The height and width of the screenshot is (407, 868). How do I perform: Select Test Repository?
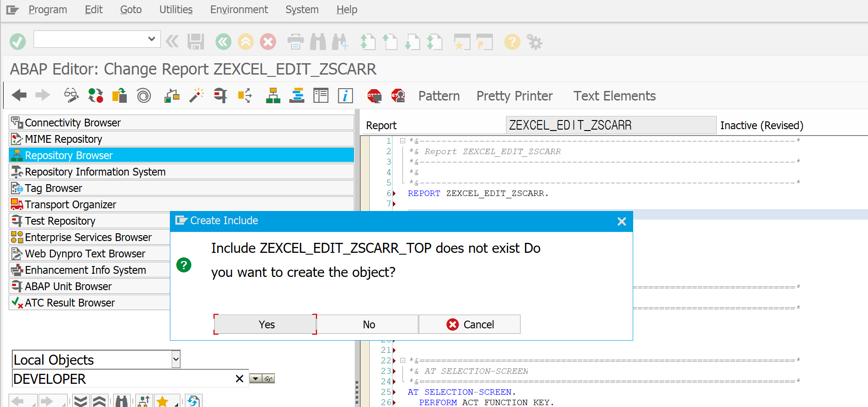click(x=89, y=221)
